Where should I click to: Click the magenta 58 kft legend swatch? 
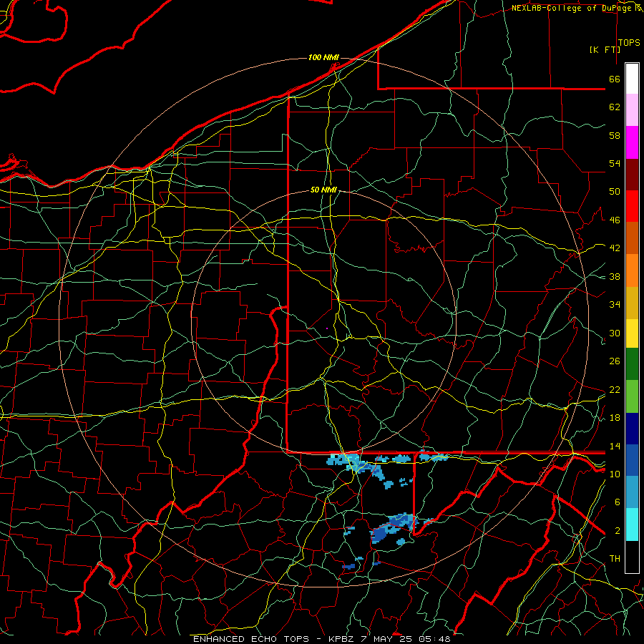pos(632,142)
